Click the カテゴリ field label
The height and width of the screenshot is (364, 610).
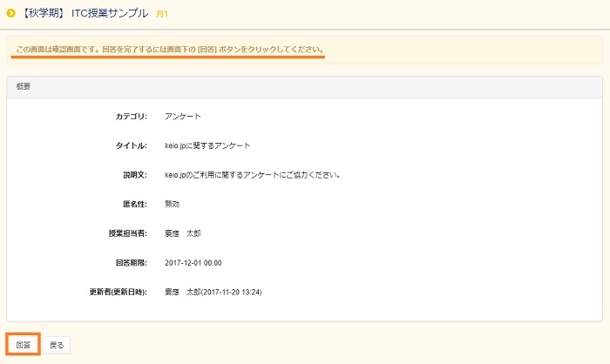pyautogui.click(x=132, y=116)
